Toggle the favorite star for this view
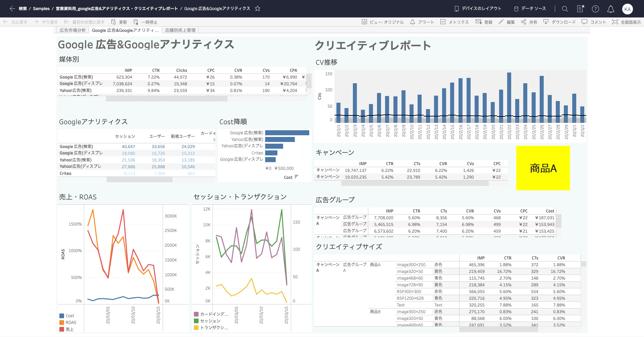The image size is (644, 337). pos(258,9)
